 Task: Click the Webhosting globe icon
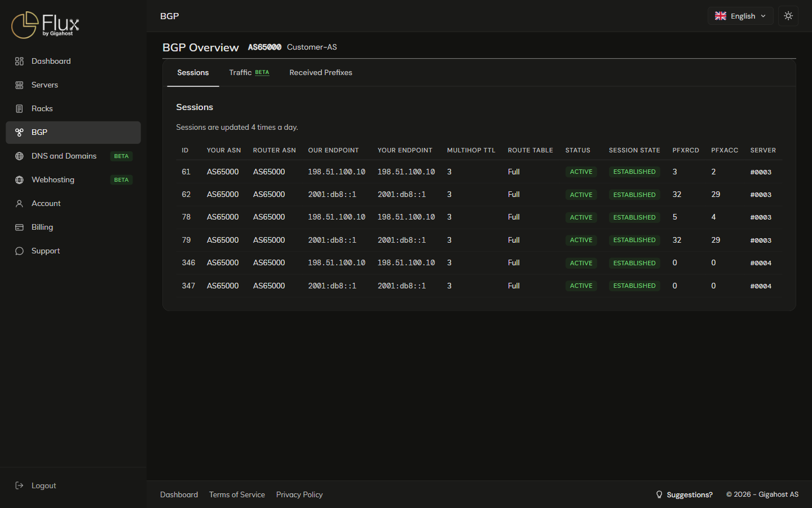coord(19,179)
